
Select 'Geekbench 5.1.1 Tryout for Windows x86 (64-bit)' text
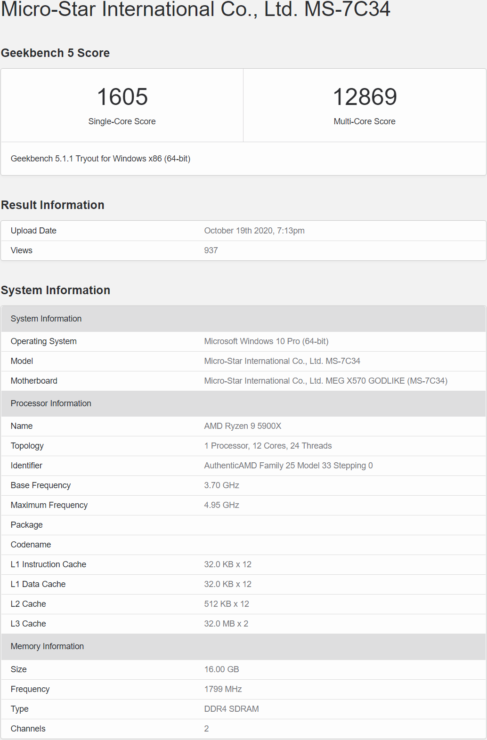[x=101, y=159]
